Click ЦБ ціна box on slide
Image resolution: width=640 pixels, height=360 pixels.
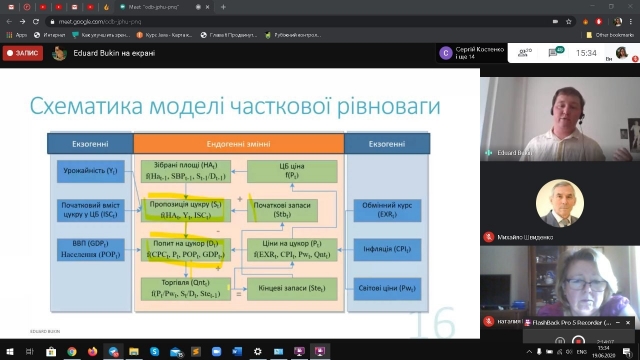(292, 171)
